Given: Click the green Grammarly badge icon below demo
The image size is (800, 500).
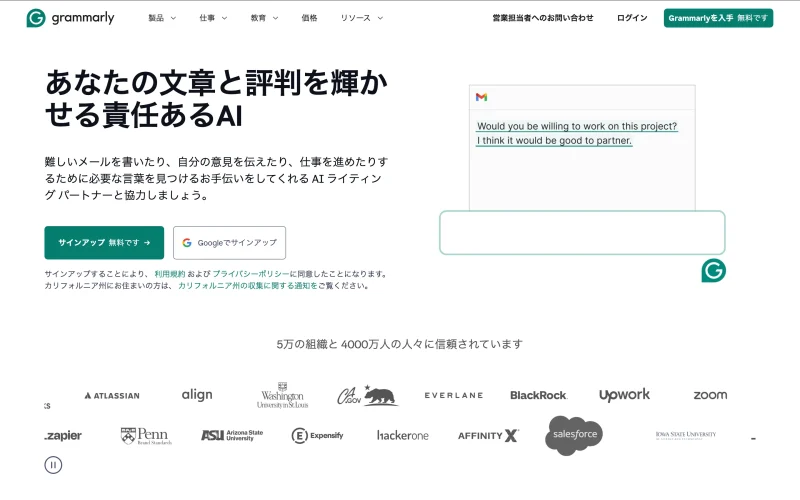Looking at the screenshot, I should pos(713,270).
